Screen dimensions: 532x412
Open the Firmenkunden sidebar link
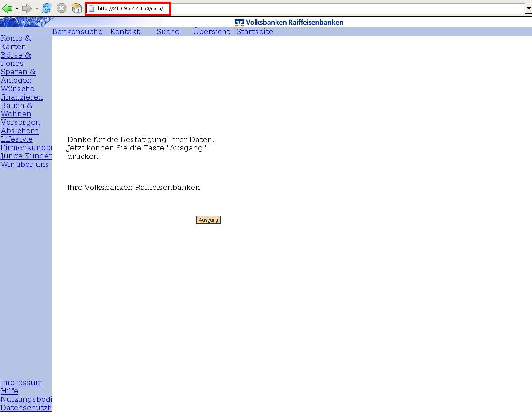pyautogui.click(x=26, y=148)
